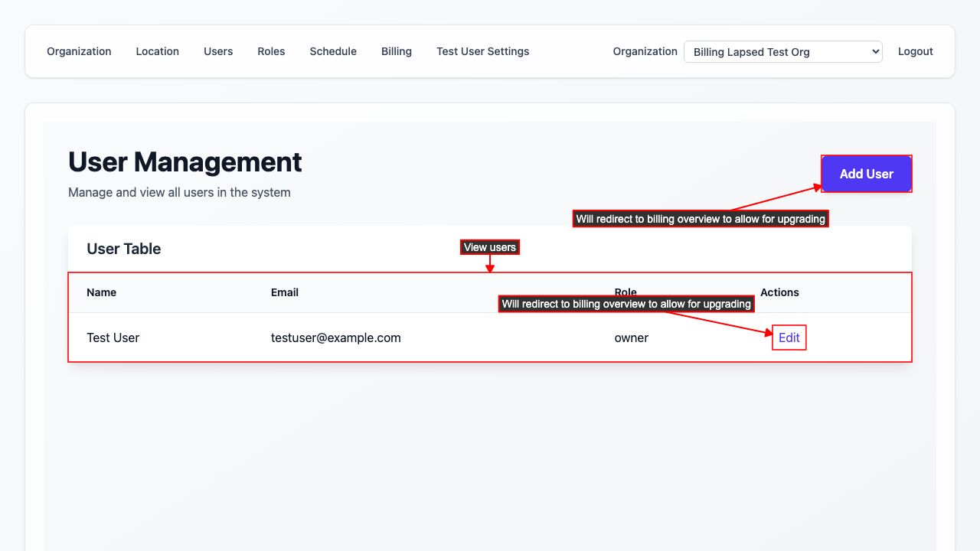The width and height of the screenshot is (980, 551).
Task: Open the Billing page
Action: coord(397,51)
